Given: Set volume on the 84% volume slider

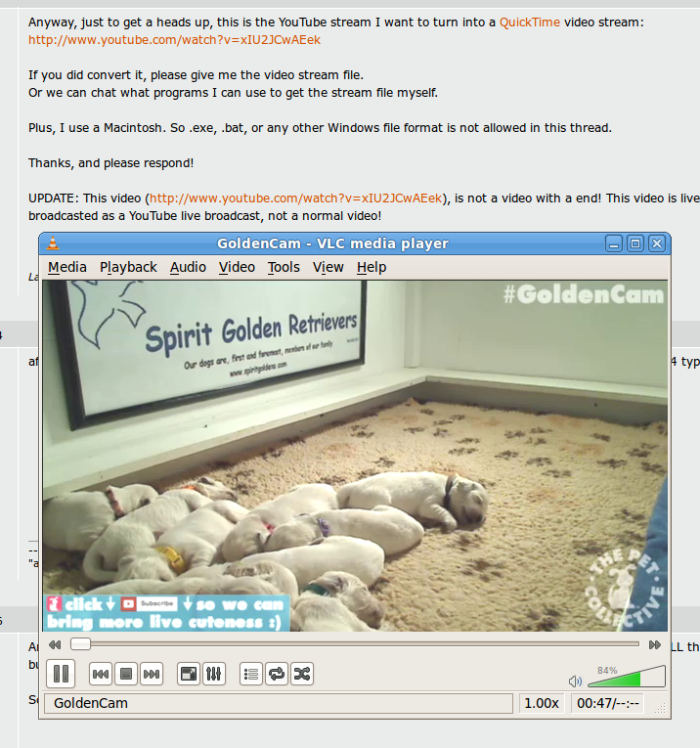Looking at the screenshot, I should pos(627,677).
